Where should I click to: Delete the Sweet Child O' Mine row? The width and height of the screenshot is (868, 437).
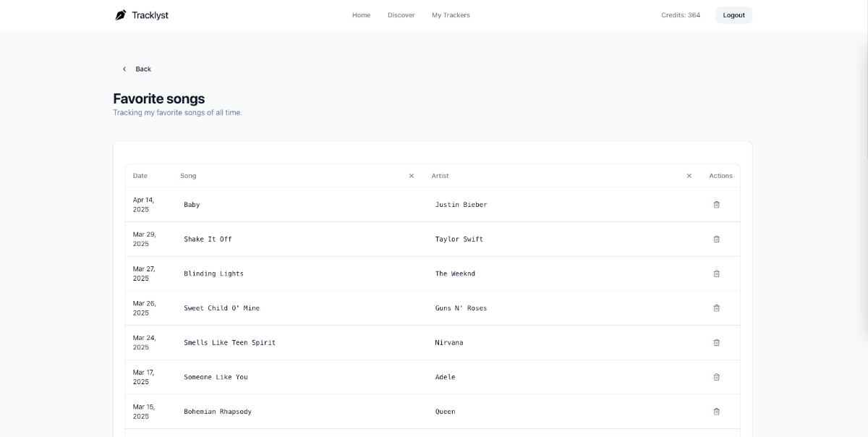[717, 308]
